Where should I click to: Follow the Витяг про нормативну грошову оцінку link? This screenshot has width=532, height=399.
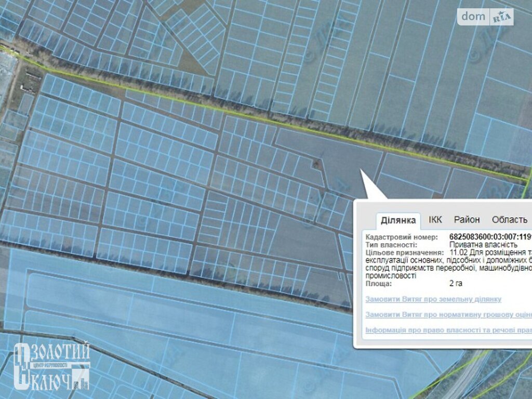(x=448, y=315)
